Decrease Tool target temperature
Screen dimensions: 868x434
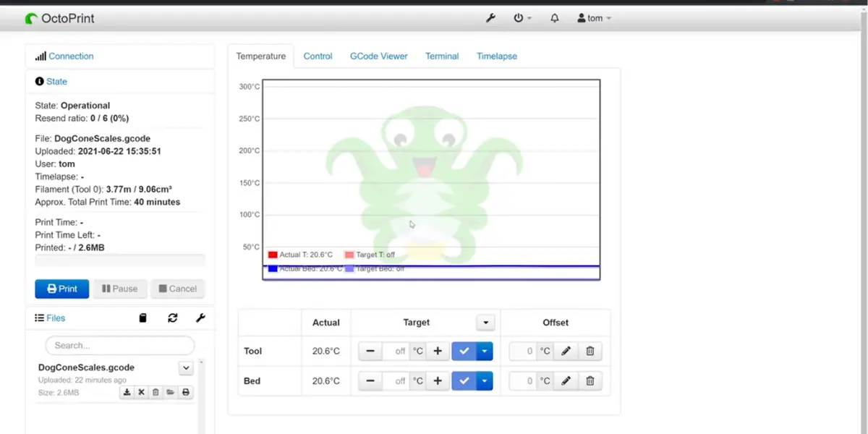370,352
